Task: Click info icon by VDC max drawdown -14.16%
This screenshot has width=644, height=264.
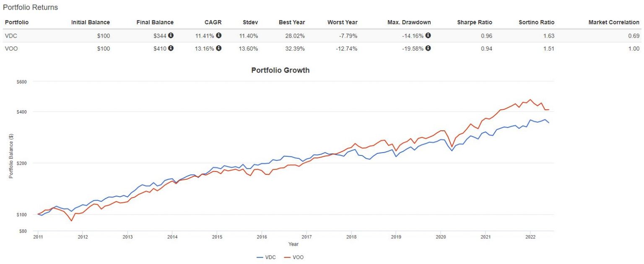Action: (428, 36)
